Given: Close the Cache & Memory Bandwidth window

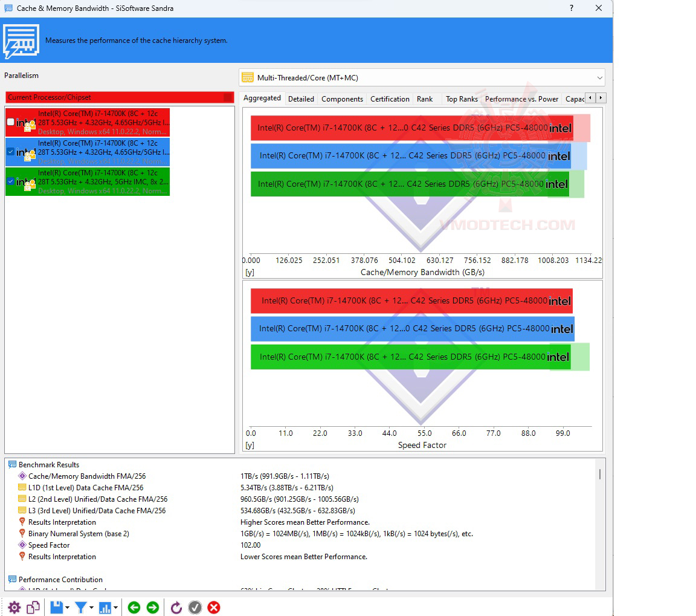Looking at the screenshot, I should (599, 8).
